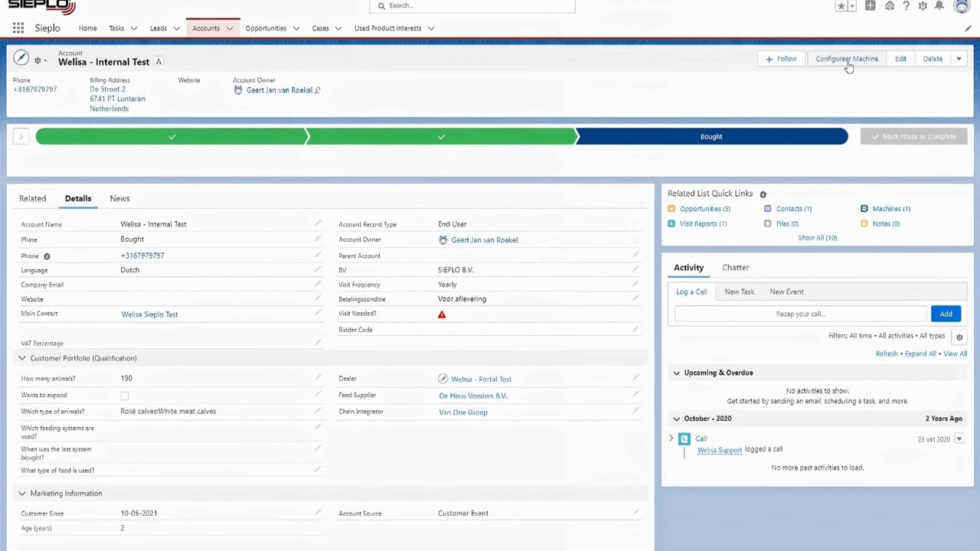Open activity timeline settings gear

click(x=959, y=337)
